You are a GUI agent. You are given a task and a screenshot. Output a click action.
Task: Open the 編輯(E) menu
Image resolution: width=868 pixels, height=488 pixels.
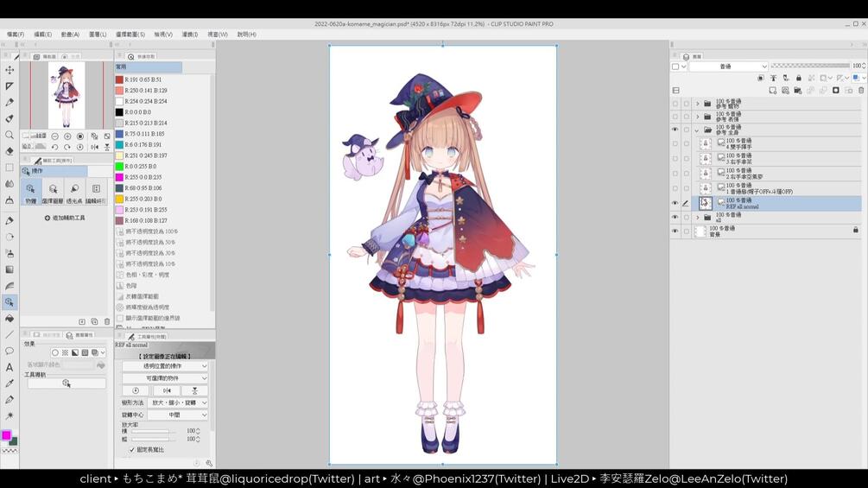point(42,35)
